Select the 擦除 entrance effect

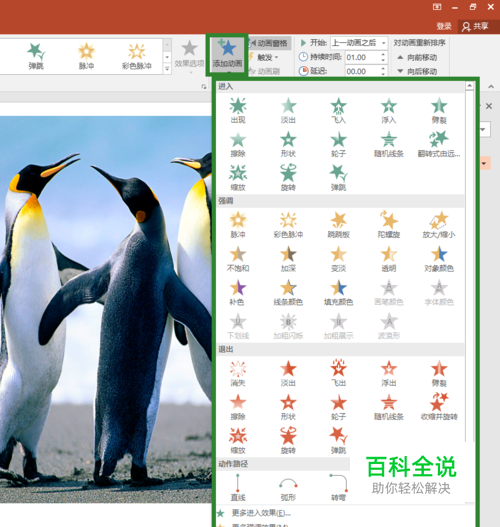pos(238,145)
